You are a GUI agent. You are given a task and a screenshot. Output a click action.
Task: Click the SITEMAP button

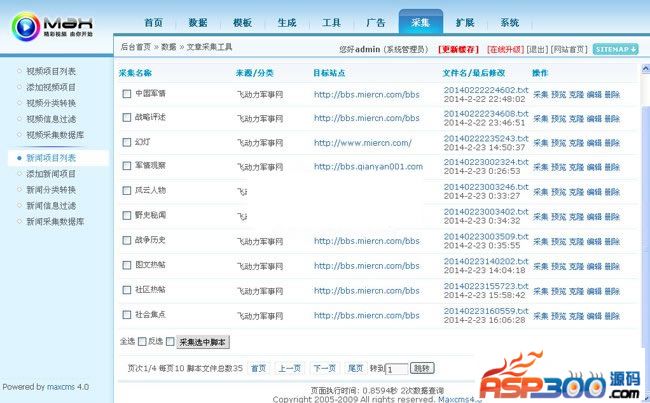615,49
